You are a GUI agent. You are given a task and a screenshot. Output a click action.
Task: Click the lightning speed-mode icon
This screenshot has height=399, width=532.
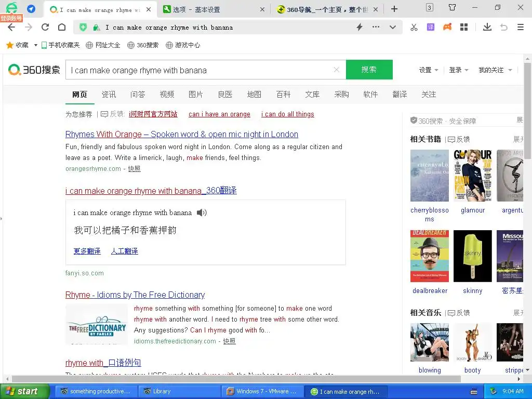pyautogui.click(x=360, y=27)
